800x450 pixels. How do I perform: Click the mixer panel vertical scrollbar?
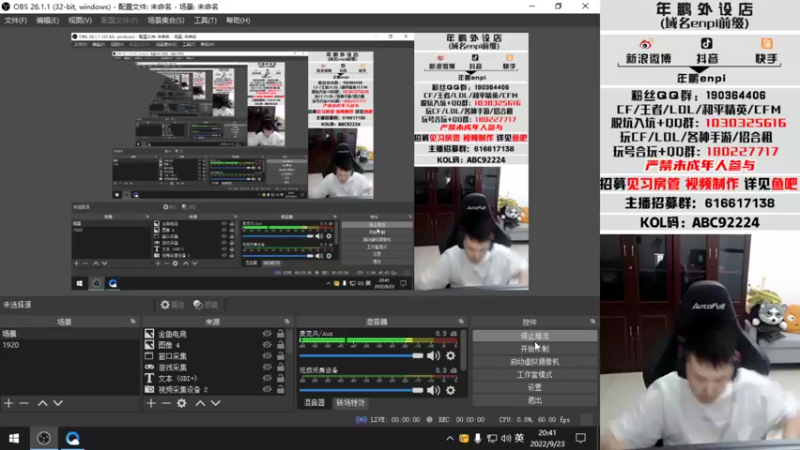coord(464,350)
